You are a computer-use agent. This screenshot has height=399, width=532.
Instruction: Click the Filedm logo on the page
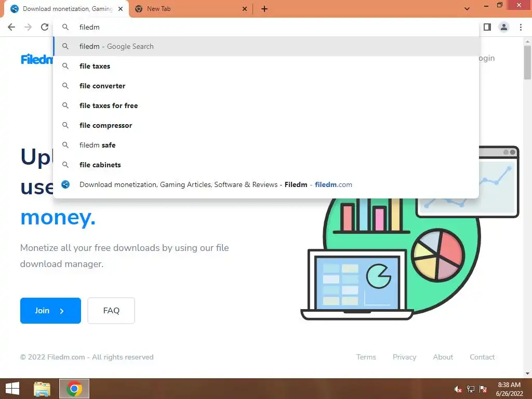(x=37, y=59)
